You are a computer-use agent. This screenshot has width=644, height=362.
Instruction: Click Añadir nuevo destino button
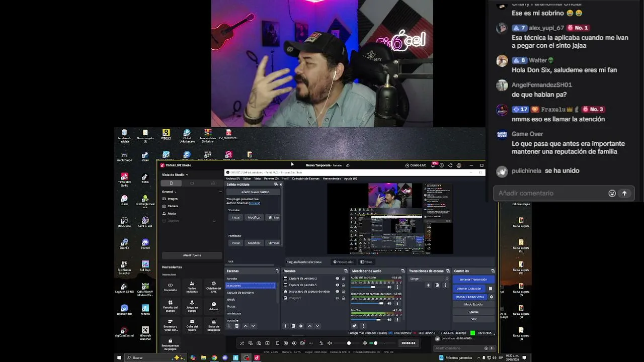[x=253, y=192]
